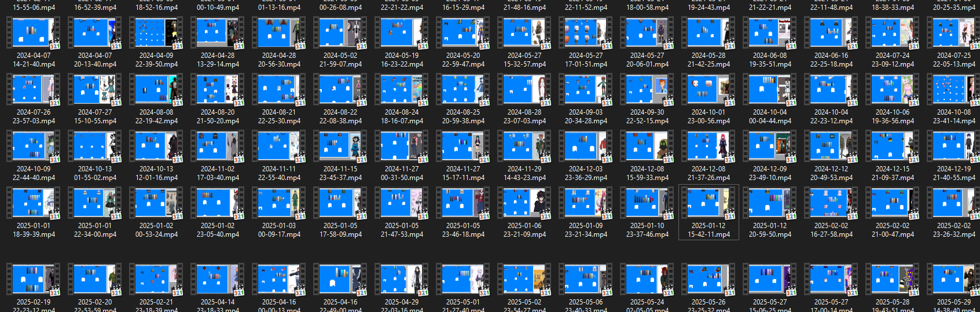Image resolution: width=980 pixels, height=312 pixels.
Task: Click the 2024-12-03 23-36-29.mp4 thumbnail
Action: pyautogui.click(x=586, y=146)
